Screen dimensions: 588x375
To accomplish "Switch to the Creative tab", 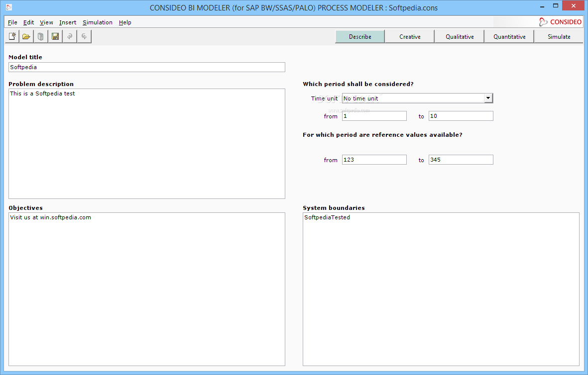I will pyautogui.click(x=410, y=37).
